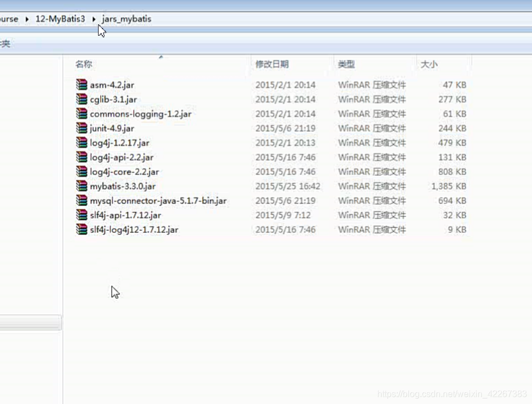532x404 pixels.
Task: Select file name junit-4.9.jar
Action: click(x=112, y=128)
